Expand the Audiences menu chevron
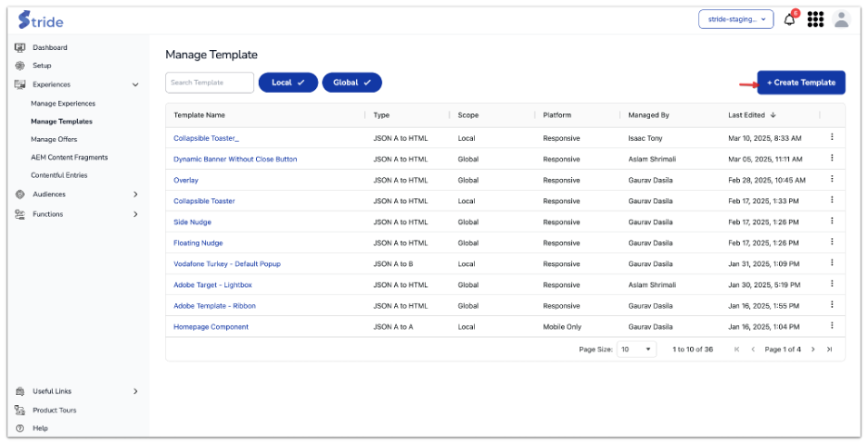 [x=135, y=195]
